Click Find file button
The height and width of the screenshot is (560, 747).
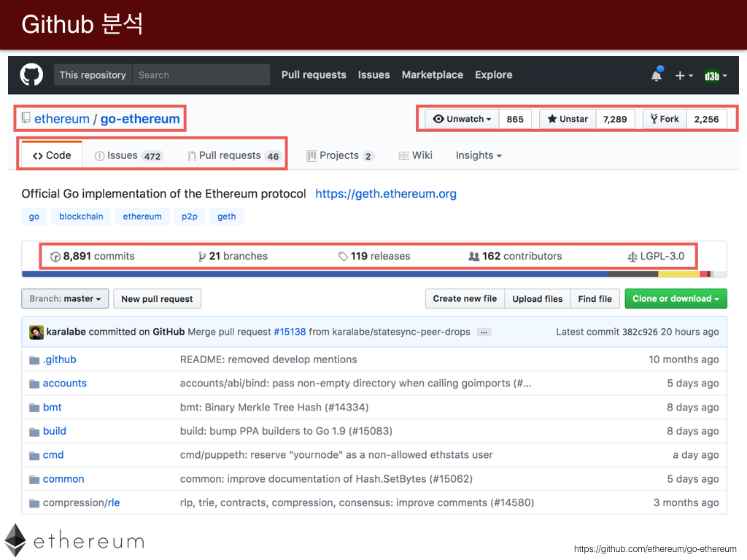click(595, 298)
